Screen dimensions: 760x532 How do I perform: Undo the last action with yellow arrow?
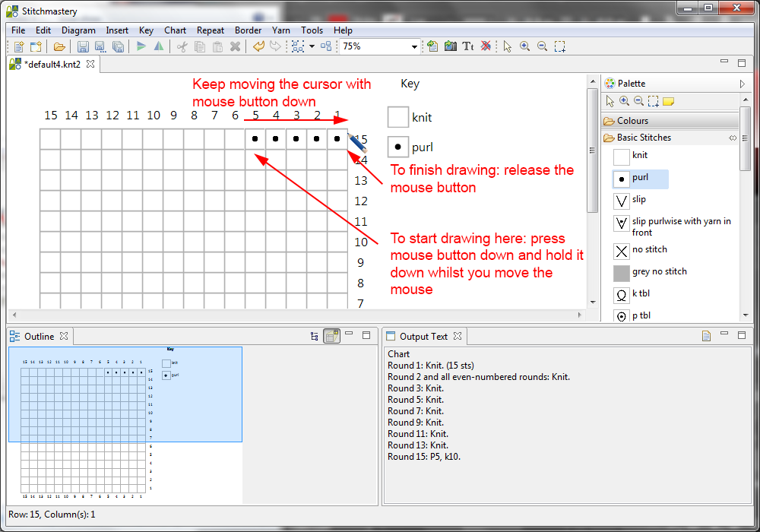pyautogui.click(x=259, y=46)
